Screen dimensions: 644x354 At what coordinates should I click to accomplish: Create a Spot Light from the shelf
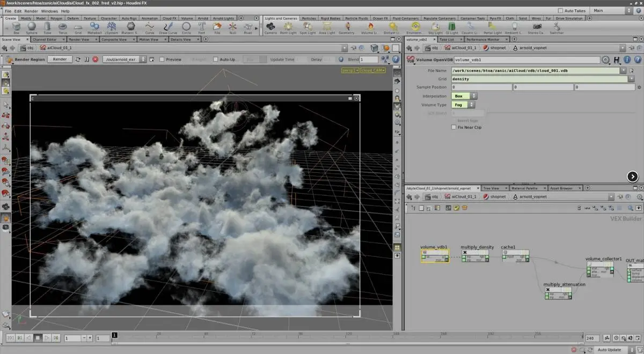click(x=308, y=27)
